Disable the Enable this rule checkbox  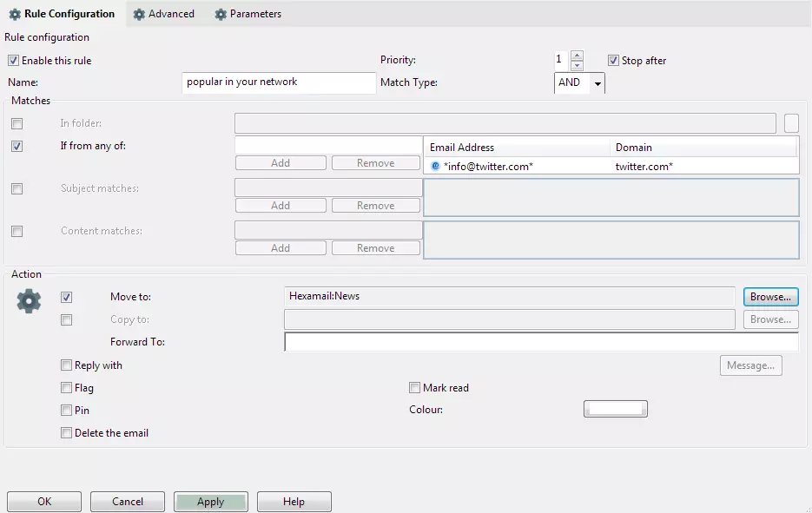pos(13,61)
